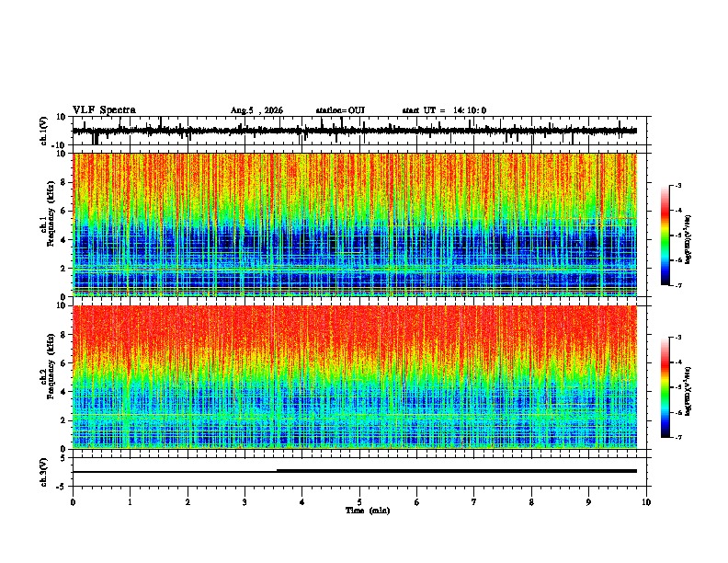Click the ch.1 color scale log(PSD) label
The width and height of the screenshot is (728, 563).
(x=688, y=239)
